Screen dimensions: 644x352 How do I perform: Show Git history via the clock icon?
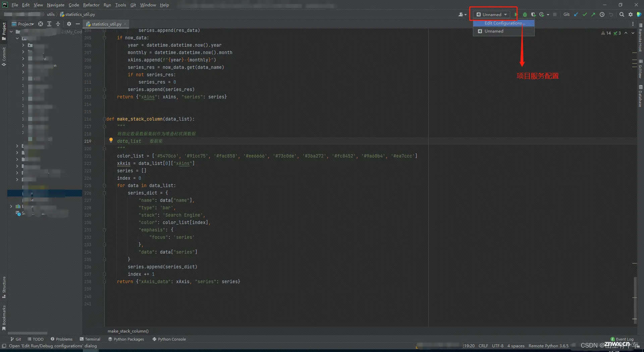coord(602,14)
